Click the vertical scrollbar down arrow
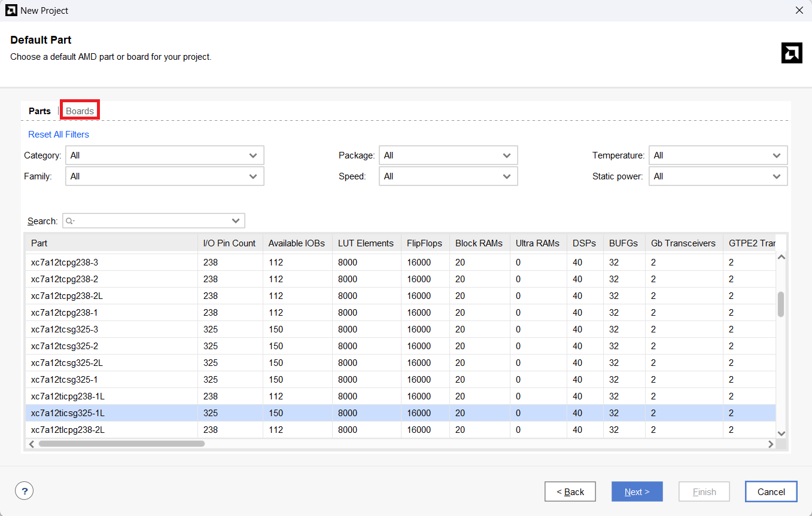The width and height of the screenshot is (812, 516). point(781,433)
